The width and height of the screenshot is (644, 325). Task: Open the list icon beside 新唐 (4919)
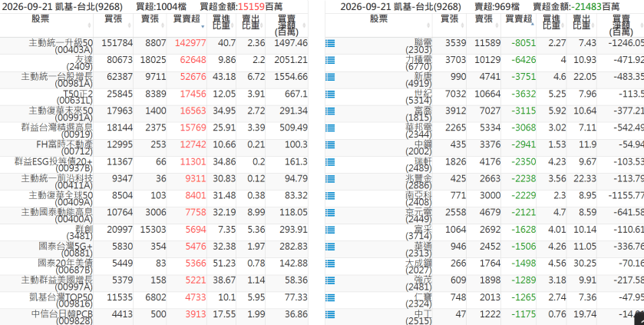[x=330, y=77]
